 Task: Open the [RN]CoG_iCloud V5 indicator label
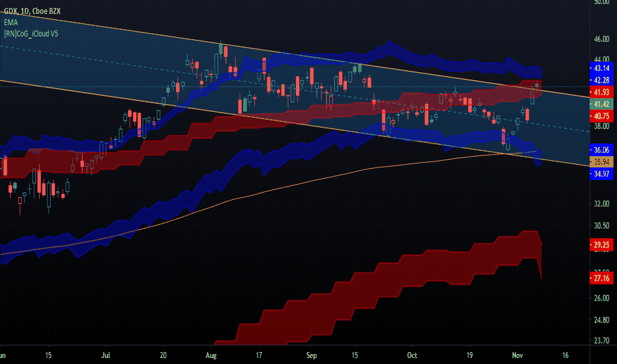pos(31,34)
